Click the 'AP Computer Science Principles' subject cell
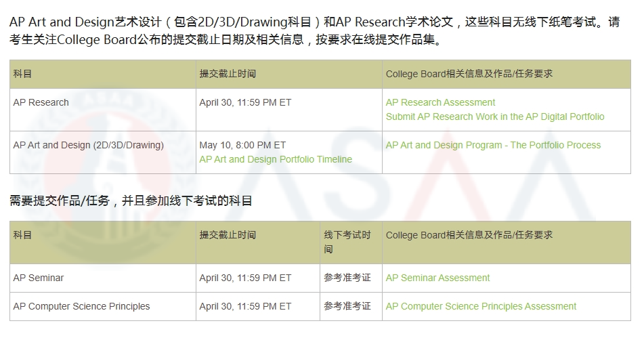The height and width of the screenshot is (338, 644). tap(103, 306)
